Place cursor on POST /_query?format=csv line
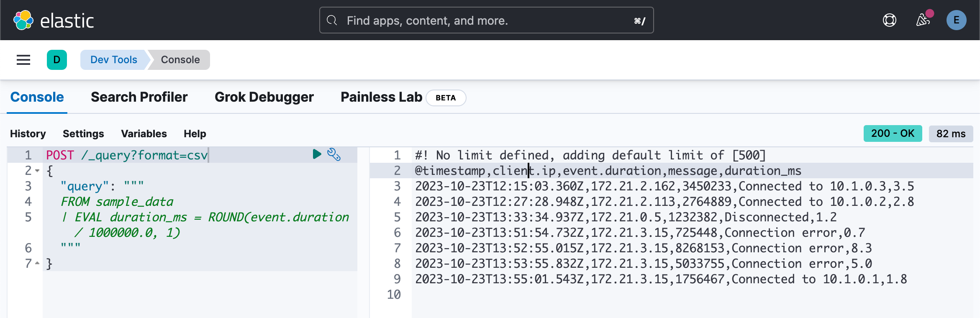The height and width of the screenshot is (318, 980). [127, 155]
